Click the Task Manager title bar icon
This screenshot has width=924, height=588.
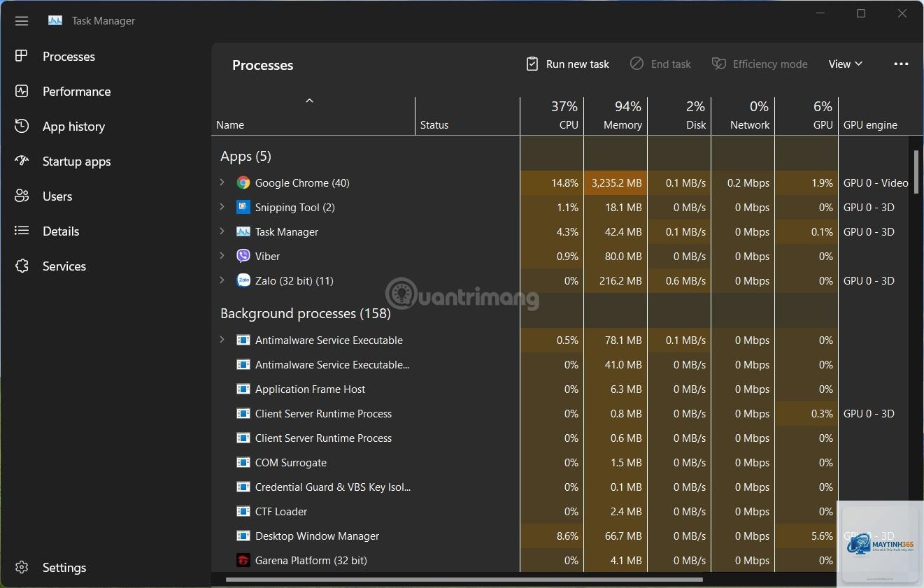(55, 20)
